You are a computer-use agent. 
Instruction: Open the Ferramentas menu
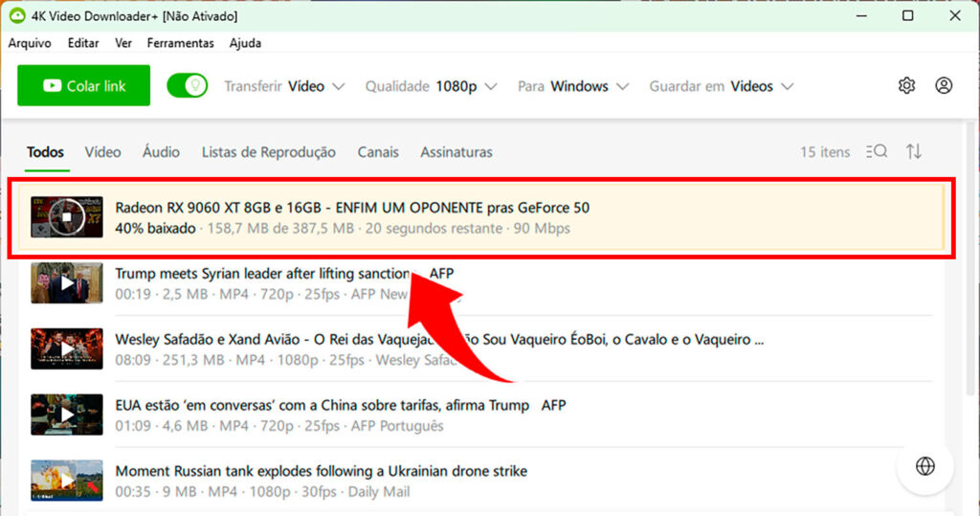click(181, 43)
